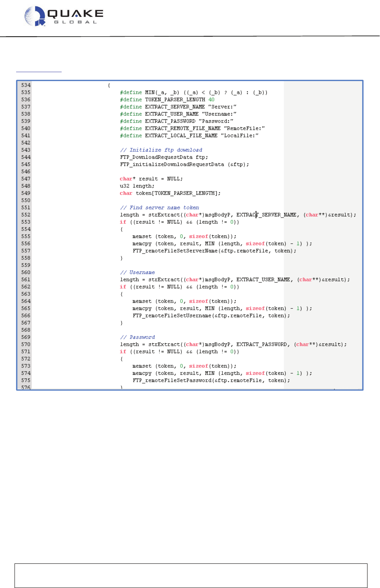Click the FTP_initializeDownloadRequestData (&ftp) call
The image size is (380, 588).
click(x=185, y=164)
